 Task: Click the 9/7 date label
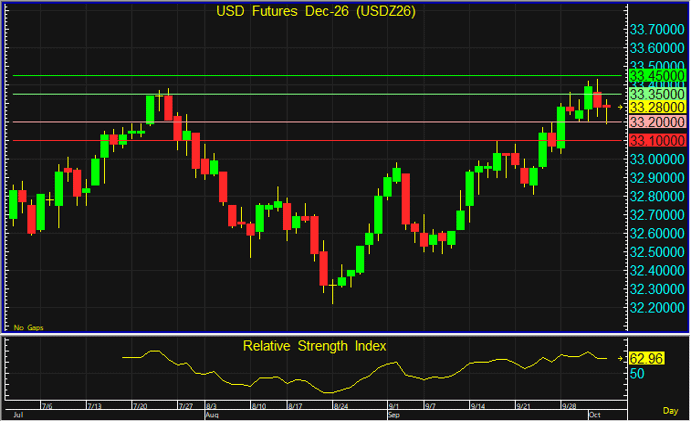[x=430, y=406]
